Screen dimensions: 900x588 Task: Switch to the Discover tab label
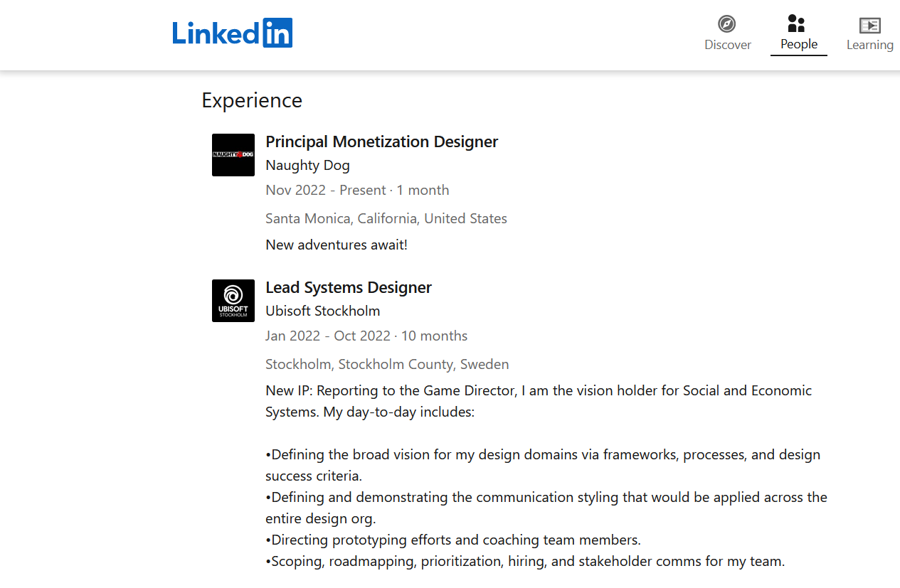pyautogui.click(x=727, y=45)
